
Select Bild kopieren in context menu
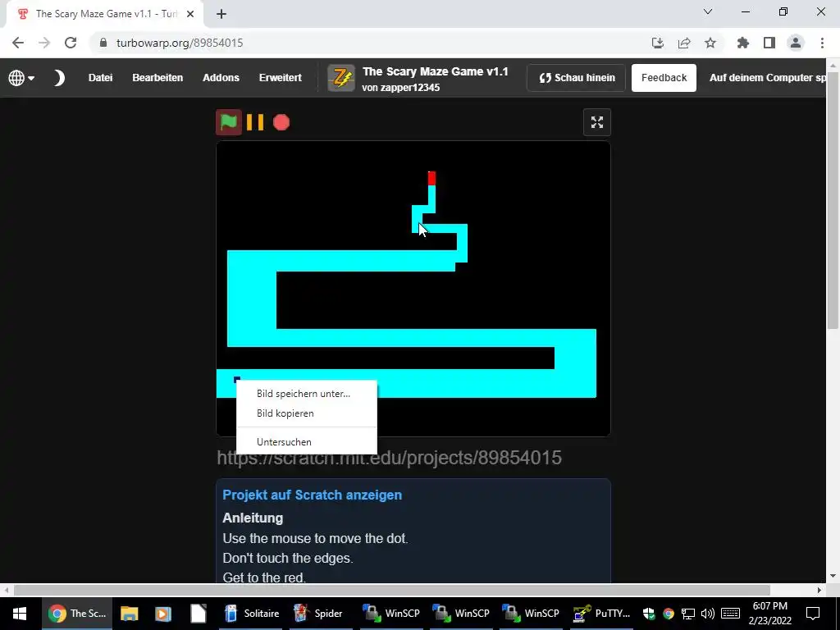pos(307,413)
